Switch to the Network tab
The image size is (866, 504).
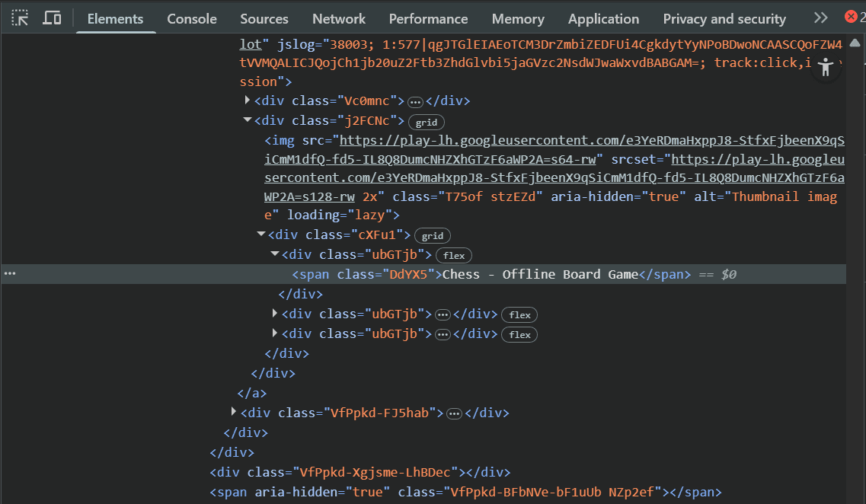tap(339, 19)
